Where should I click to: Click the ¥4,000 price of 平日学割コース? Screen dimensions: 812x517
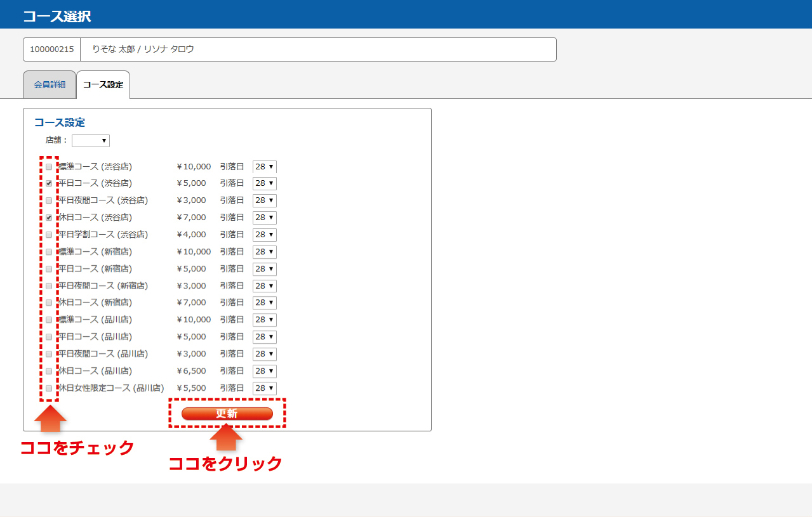(191, 235)
